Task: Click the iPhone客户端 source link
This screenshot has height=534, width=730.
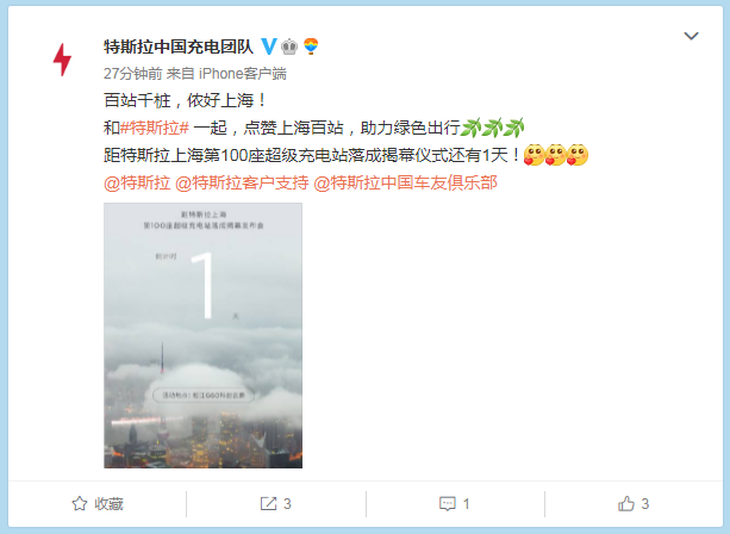Action: point(243,74)
